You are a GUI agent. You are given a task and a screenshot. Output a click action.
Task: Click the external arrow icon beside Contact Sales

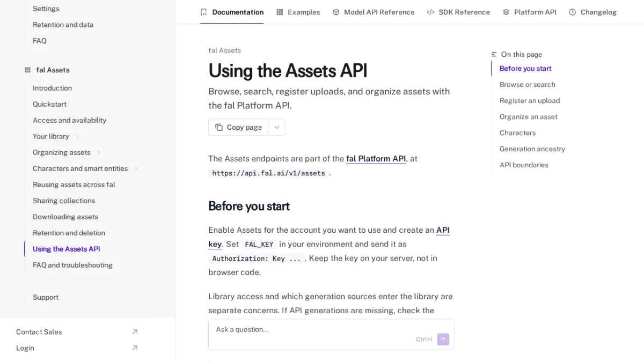pyautogui.click(x=135, y=332)
